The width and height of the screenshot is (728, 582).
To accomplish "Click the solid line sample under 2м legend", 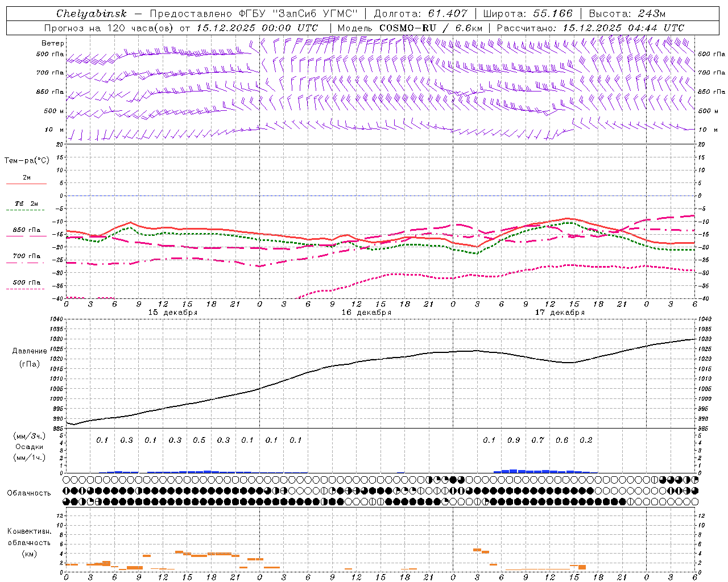I will click(x=26, y=184).
